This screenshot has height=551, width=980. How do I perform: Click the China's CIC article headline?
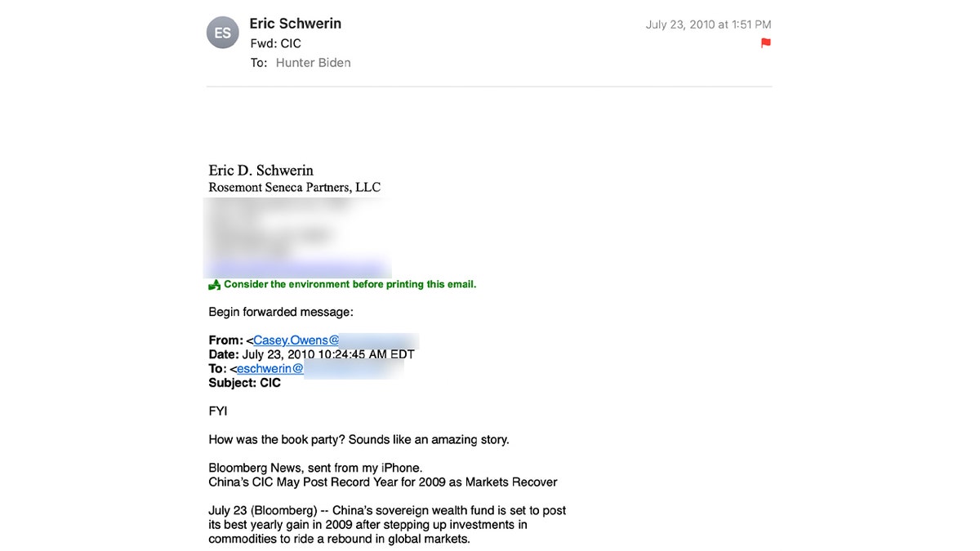point(383,482)
